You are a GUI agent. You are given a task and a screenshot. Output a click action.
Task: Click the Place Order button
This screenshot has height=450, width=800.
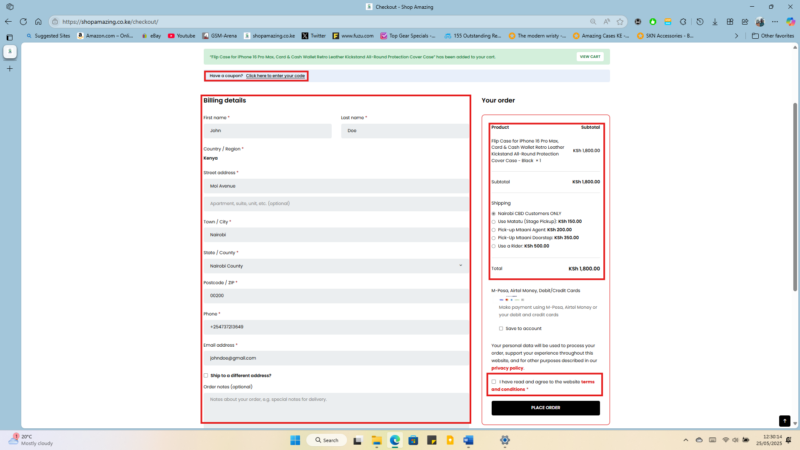point(545,407)
